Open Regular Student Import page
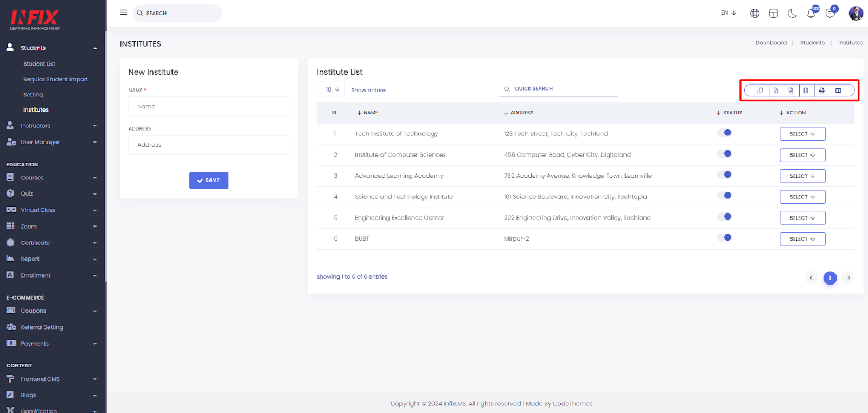The width and height of the screenshot is (868, 413). (x=55, y=79)
